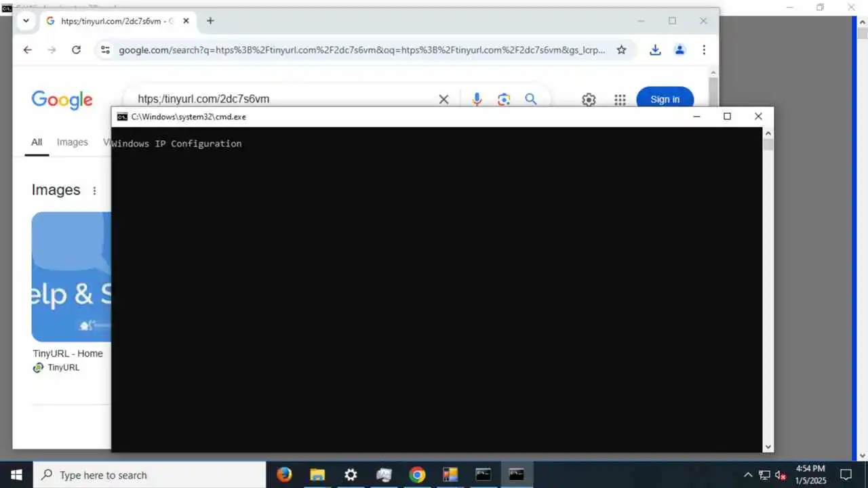This screenshot has height=488, width=868.
Task: Clear the Google search box
Action: (443, 99)
